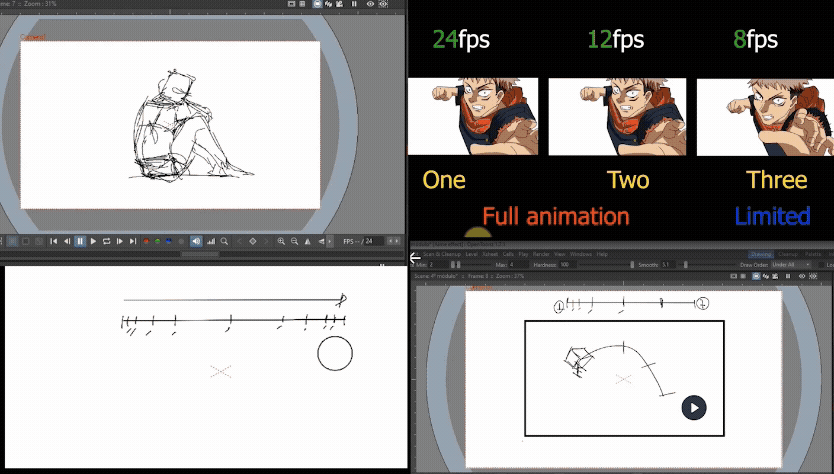Image resolution: width=834 pixels, height=474 pixels.
Task: Click the Hardness slider handle
Action: pos(632,265)
